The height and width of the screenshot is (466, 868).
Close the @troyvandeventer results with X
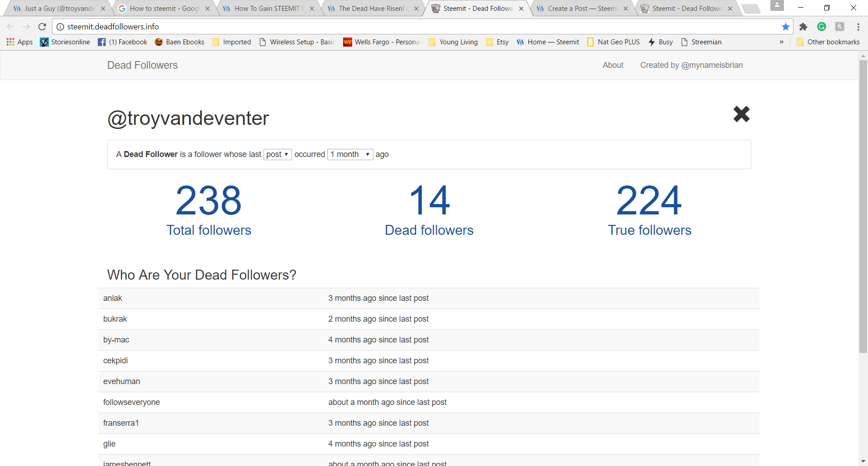[741, 114]
